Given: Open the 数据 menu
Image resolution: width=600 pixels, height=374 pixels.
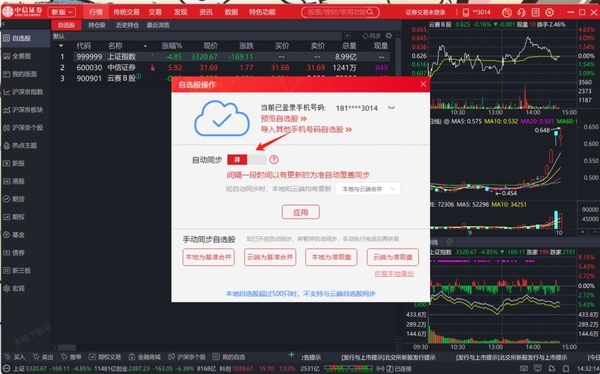Looking at the screenshot, I should [231, 12].
